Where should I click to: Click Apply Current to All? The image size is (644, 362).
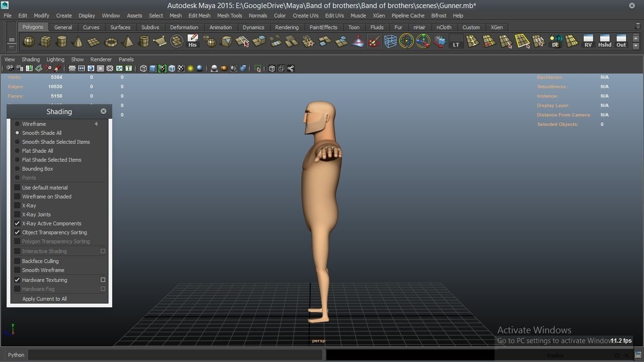point(44,299)
